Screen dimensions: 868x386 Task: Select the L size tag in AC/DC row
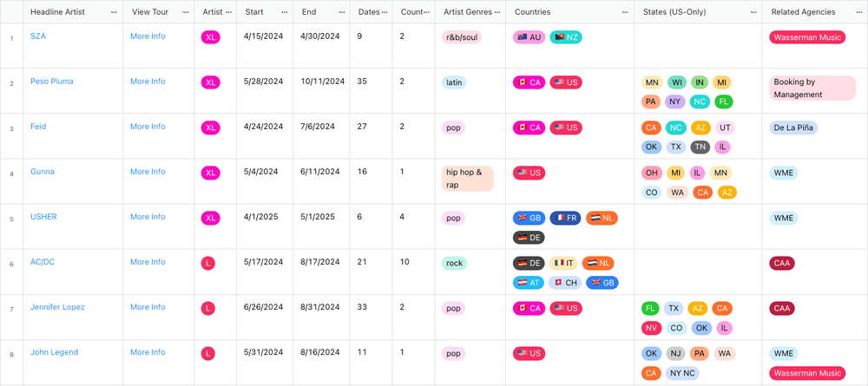(207, 263)
